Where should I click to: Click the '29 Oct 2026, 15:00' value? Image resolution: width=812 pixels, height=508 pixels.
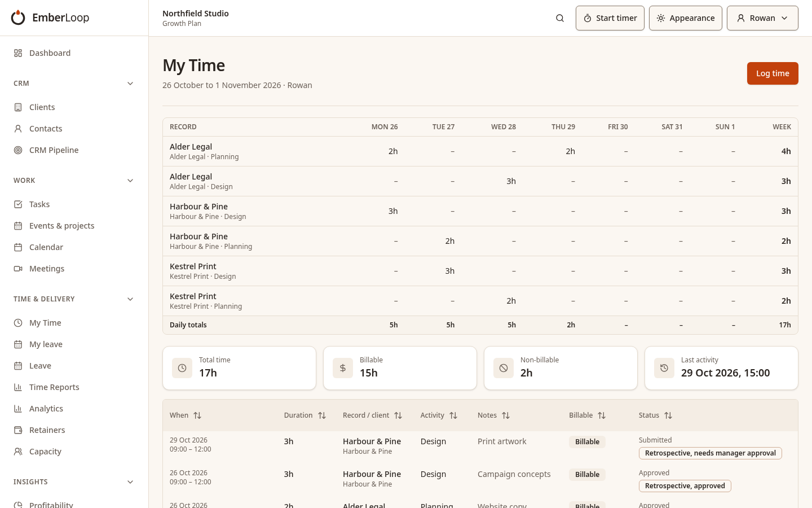point(725,373)
